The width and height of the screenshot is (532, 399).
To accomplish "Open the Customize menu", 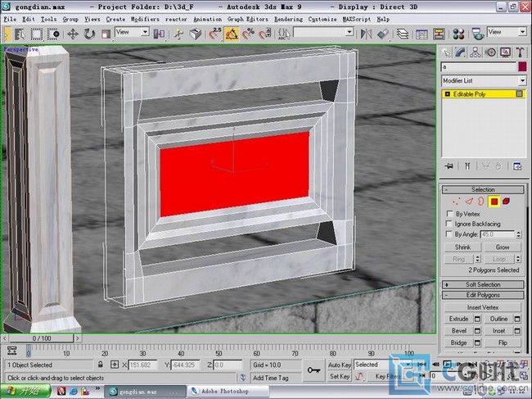I will [x=322, y=20].
